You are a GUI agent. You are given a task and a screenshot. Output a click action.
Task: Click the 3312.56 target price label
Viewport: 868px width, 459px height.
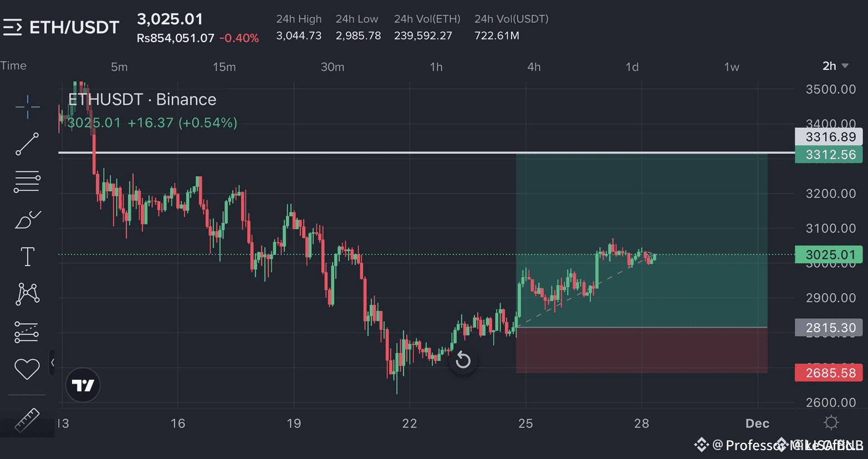point(829,155)
